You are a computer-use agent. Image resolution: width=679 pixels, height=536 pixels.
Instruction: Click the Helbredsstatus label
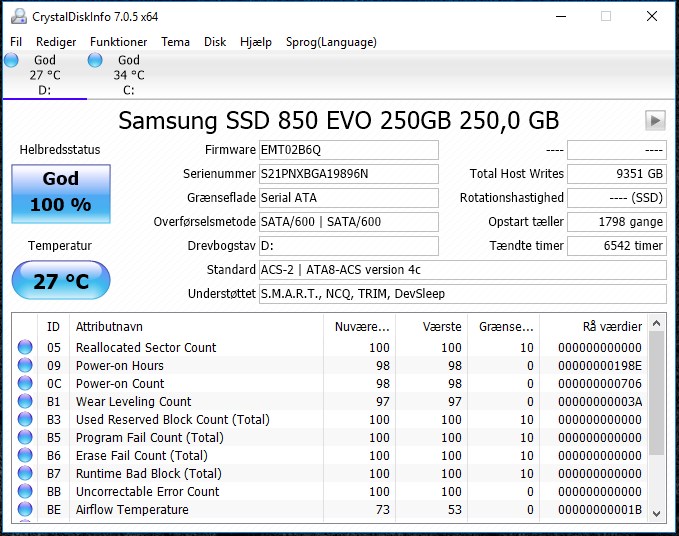(60, 150)
